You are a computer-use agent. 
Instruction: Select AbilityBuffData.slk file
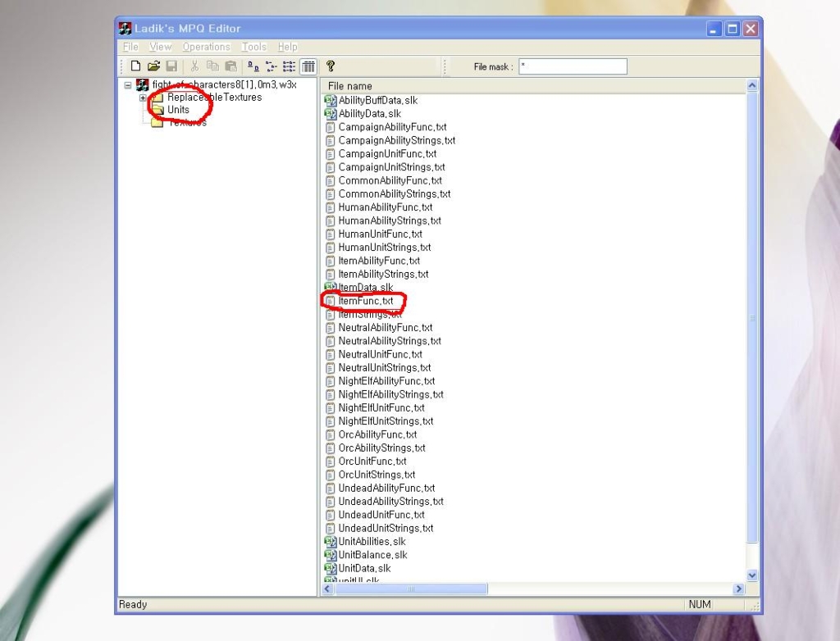(377, 100)
